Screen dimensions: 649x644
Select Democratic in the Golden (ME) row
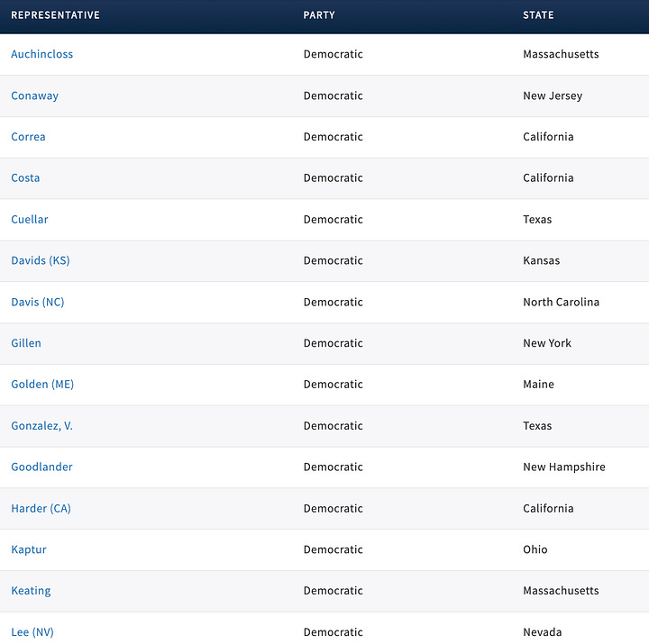click(334, 385)
